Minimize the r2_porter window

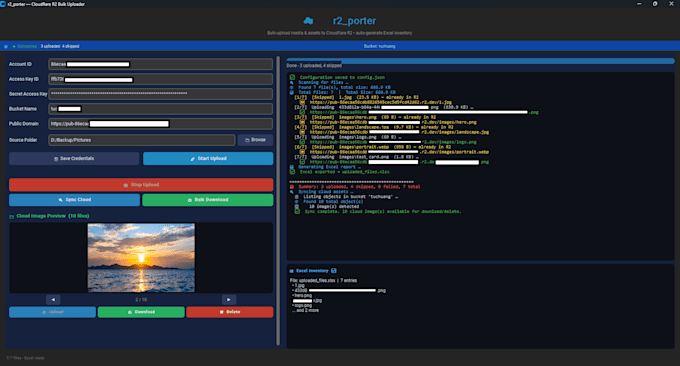(639, 4)
